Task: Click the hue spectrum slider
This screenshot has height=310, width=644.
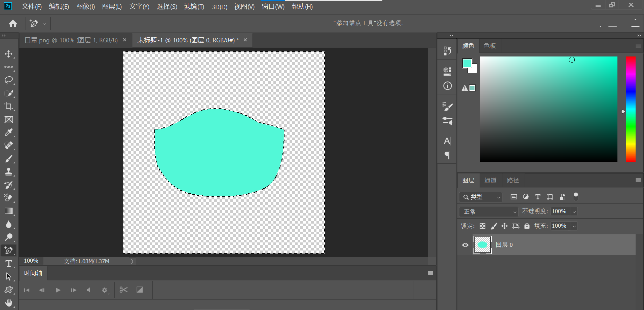Action: 631,109
